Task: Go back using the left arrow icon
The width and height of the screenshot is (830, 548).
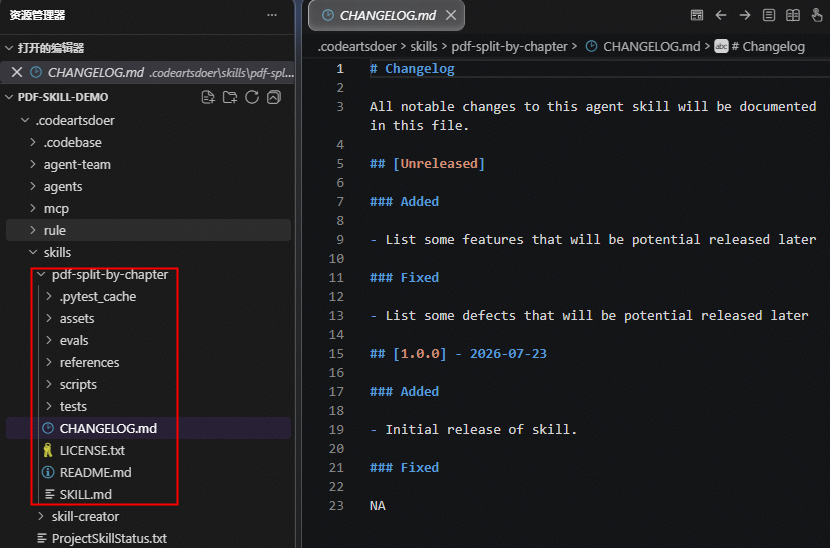Action: coord(720,15)
